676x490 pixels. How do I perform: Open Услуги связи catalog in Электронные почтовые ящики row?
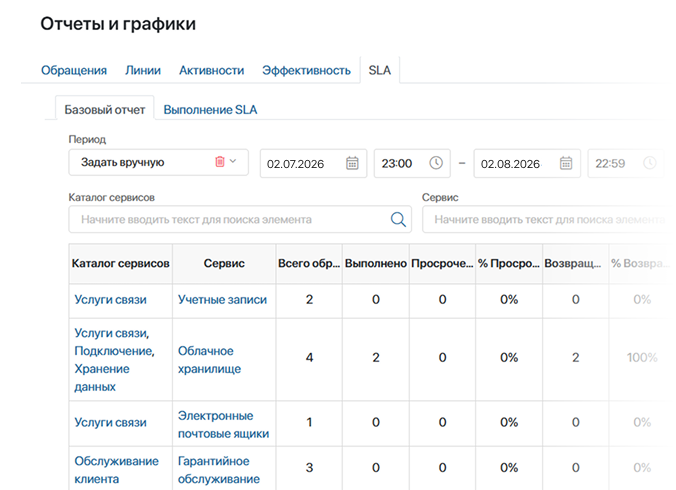coord(110,422)
